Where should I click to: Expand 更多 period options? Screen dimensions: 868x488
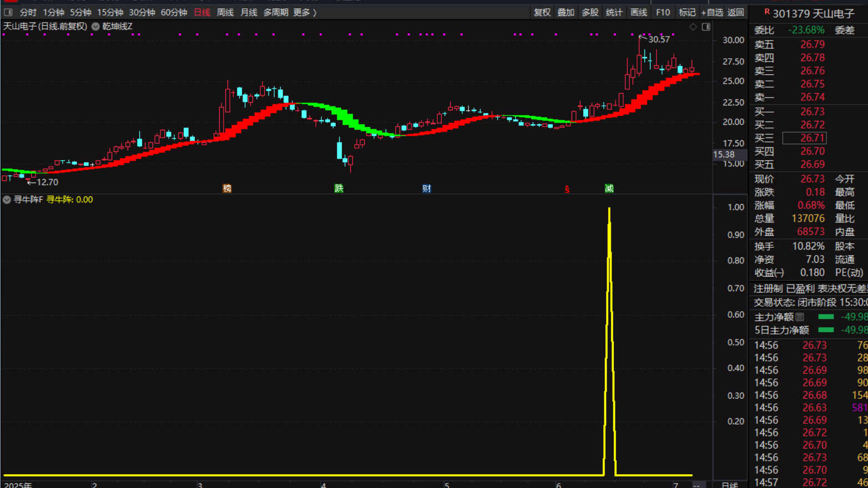point(305,12)
